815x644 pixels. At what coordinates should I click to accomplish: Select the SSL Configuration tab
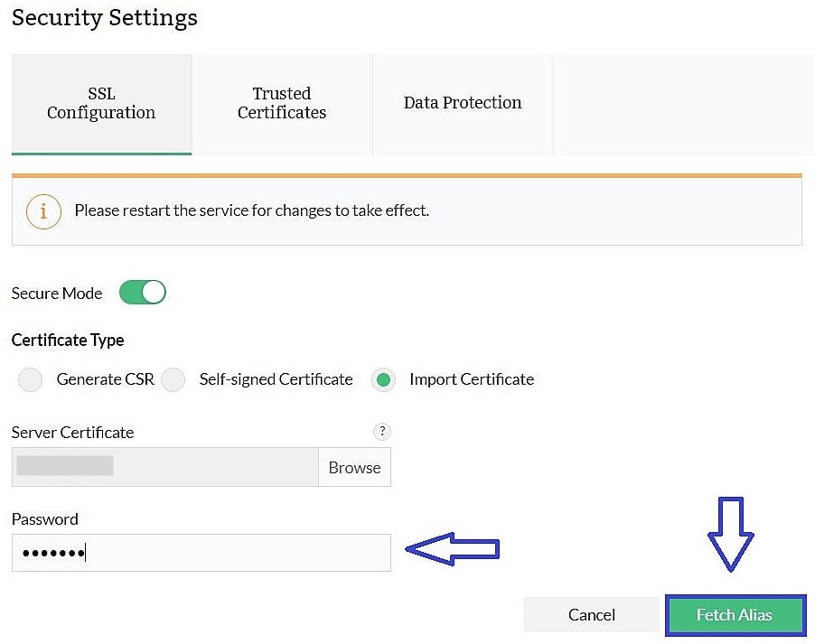(x=100, y=103)
